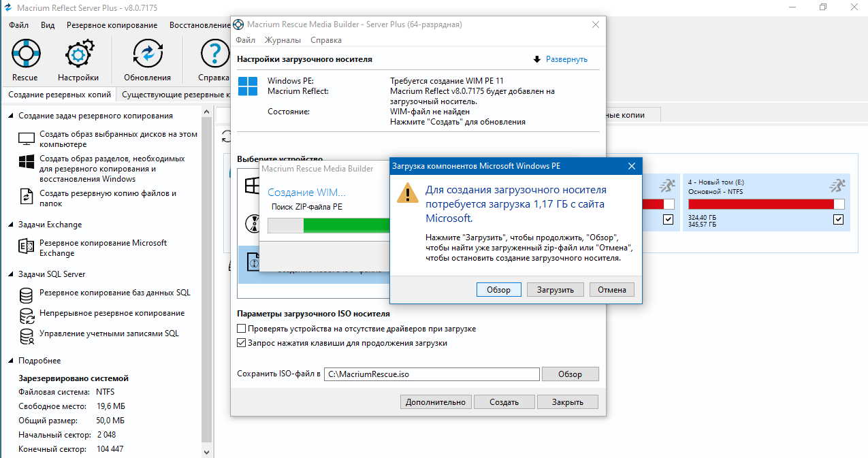The height and width of the screenshot is (458, 868).
Task: Click the 'Поиск ZIP-файла PE' progress text
Action: click(x=306, y=207)
